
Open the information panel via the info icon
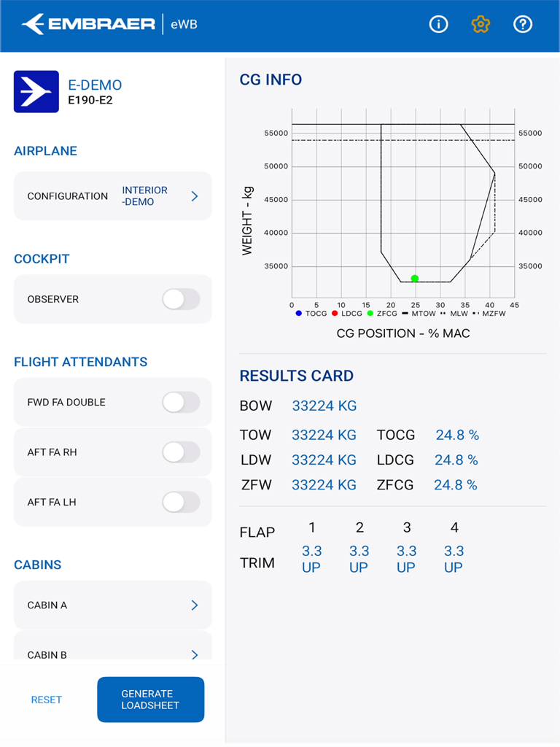pos(438,24)
